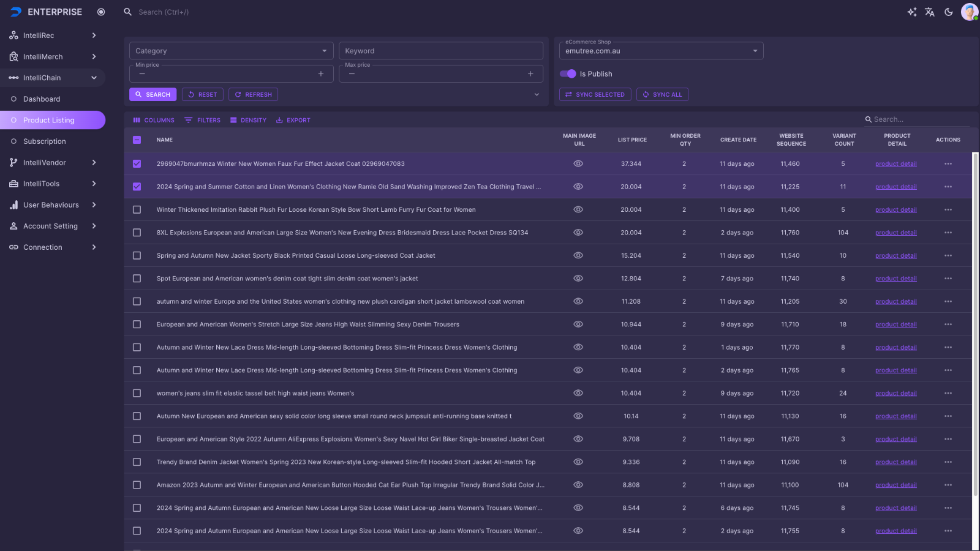Sort by LIST PRICE column header

(632, 140)
